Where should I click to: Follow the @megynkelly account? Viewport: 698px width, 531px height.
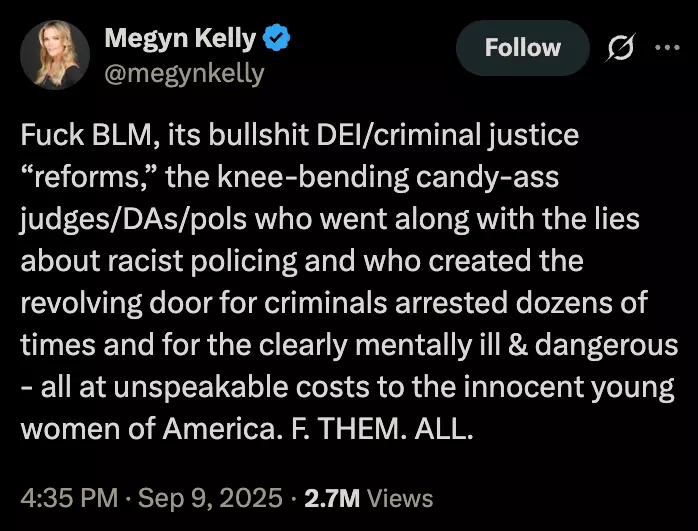coord(523,48)
